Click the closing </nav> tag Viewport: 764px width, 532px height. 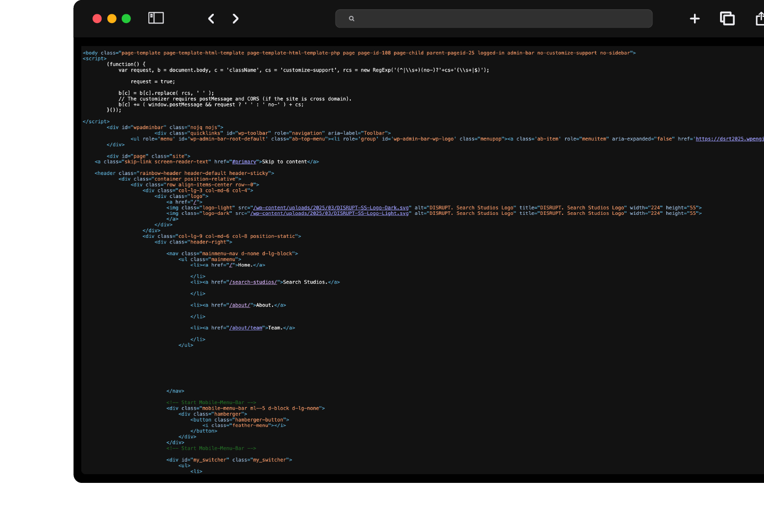tap(175, 391)
